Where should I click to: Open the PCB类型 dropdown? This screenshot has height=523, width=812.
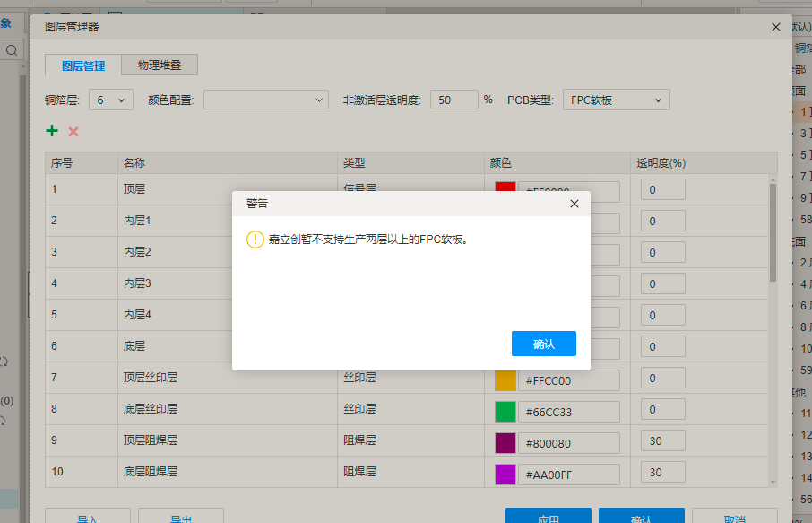click(x=616, y=100)
